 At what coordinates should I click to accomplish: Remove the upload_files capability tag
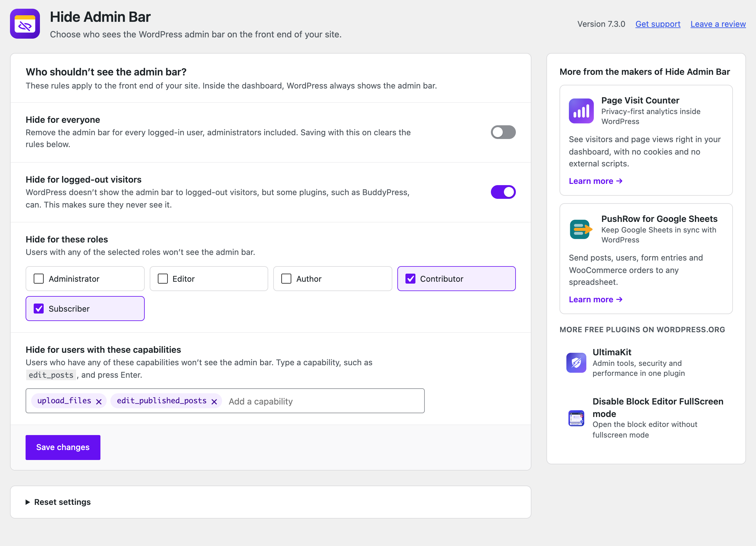tap(99, 402)
